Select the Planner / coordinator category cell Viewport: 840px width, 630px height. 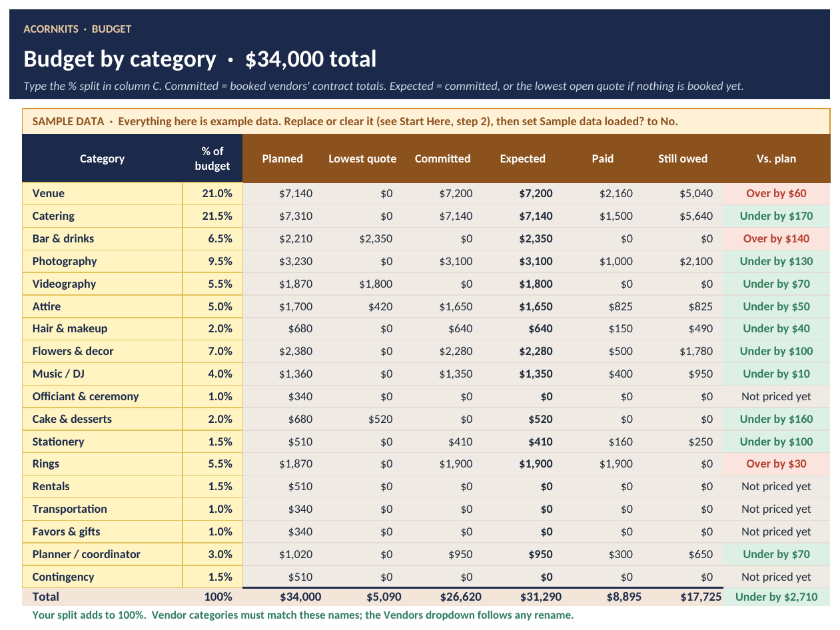(x=103, y=554)
